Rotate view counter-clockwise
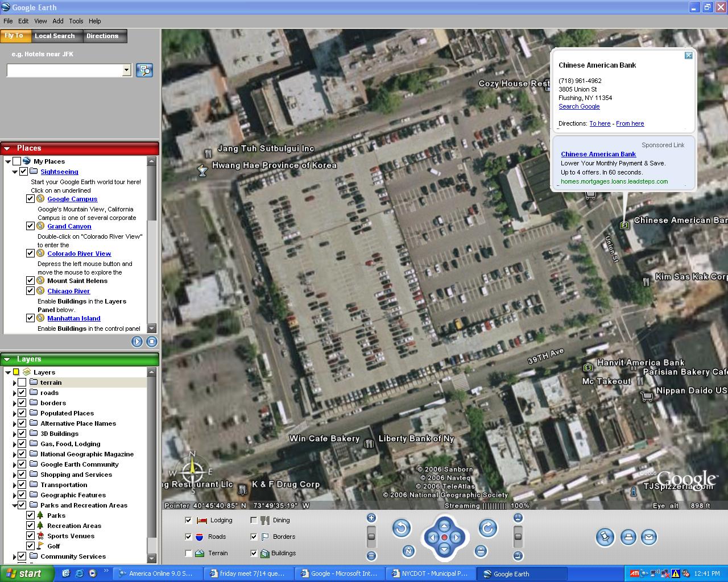728x582 pixels. (402, 529)
